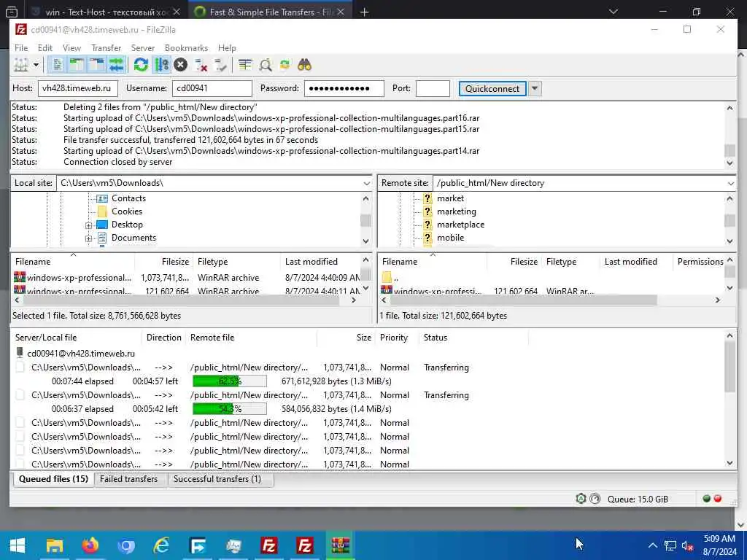The image size is (747, 560).
Task: Disconnect from the currently visible server
Action: (201, 65)
